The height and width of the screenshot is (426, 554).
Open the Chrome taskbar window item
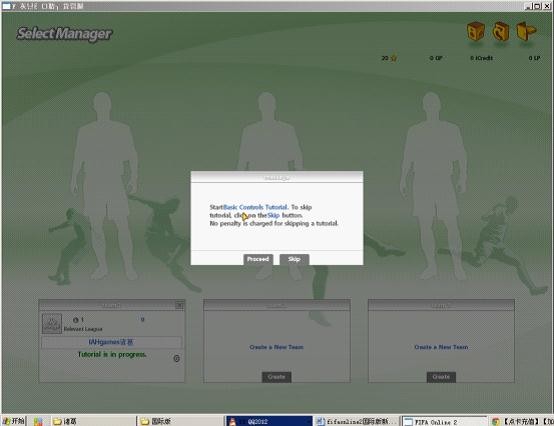point(522,421)
